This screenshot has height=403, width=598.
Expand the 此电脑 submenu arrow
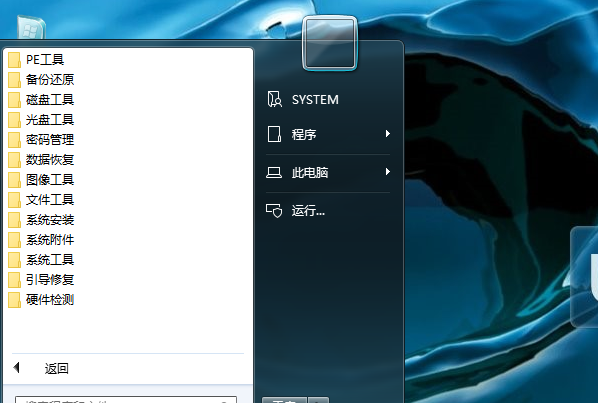tap(387, 172)
